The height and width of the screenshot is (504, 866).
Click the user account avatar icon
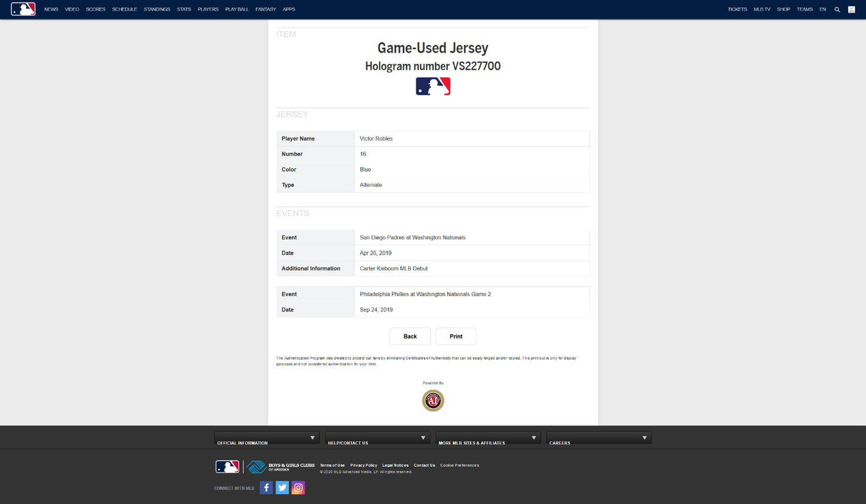(852, 9)
